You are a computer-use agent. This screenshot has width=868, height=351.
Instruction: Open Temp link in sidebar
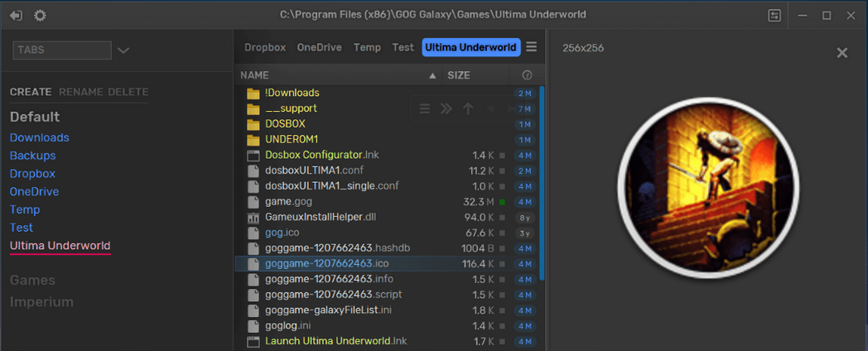(x=25, y=209)
